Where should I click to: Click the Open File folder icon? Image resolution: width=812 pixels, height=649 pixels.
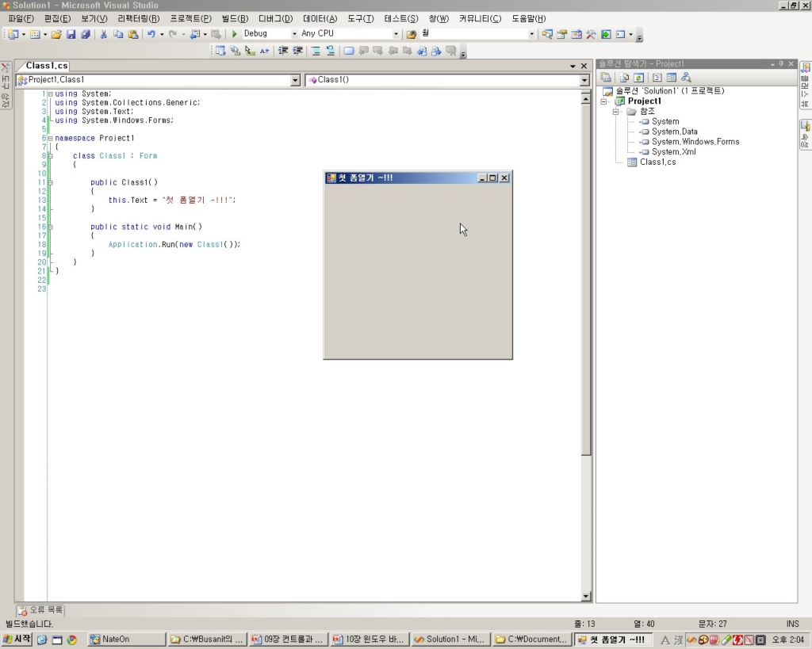click(56, 34)
